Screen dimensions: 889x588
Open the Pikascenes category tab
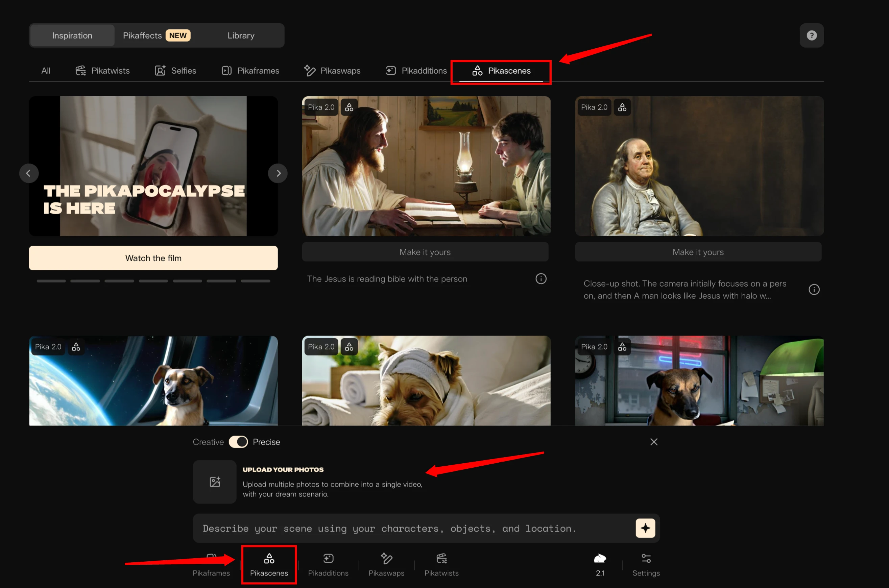501,71
